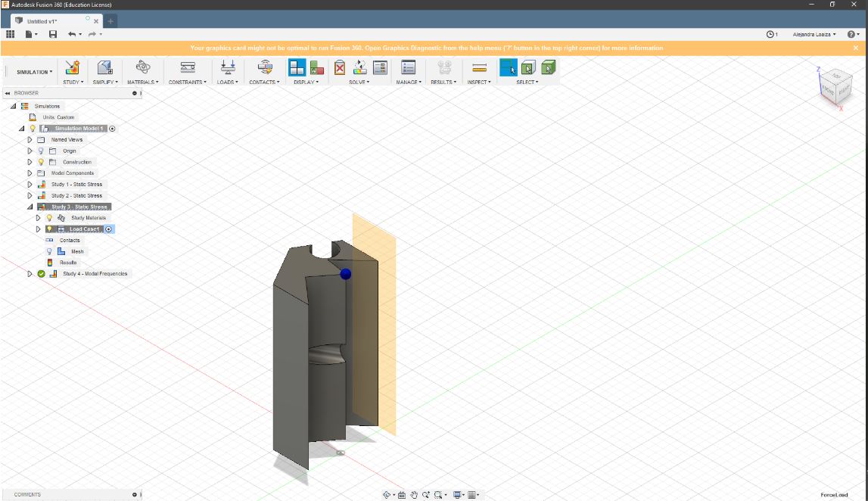This screenshot has width=868, height=501.
Task: Toggle Mesh visibility lightbulb
Action: pyautogui.click(x=49, y=252)
